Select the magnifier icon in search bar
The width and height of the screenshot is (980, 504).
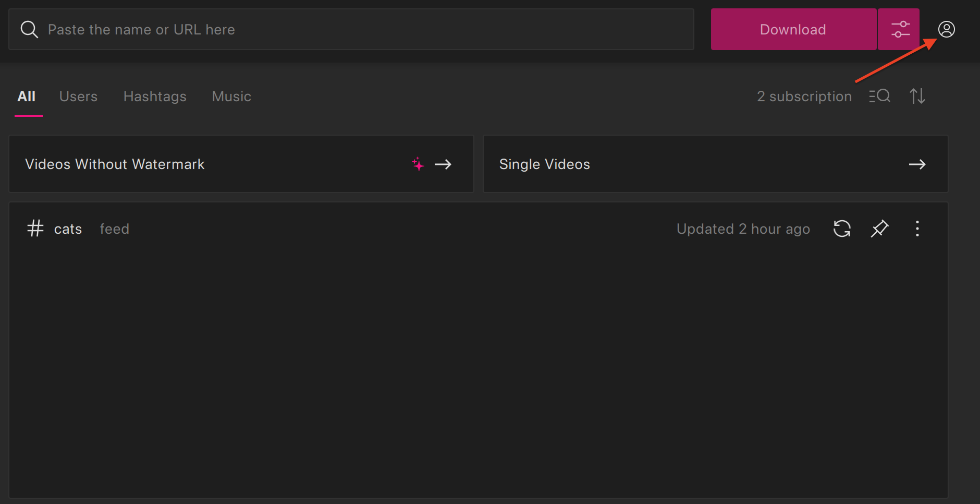point(29,29)
